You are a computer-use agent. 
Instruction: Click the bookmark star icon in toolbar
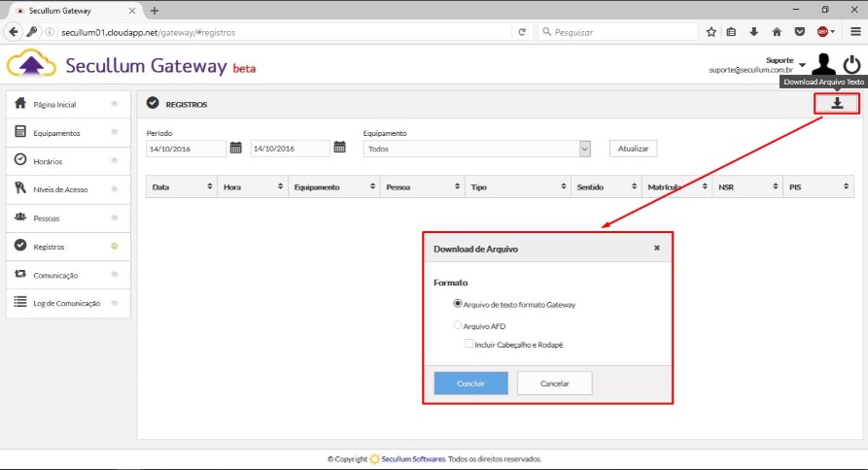click(712, 31)
